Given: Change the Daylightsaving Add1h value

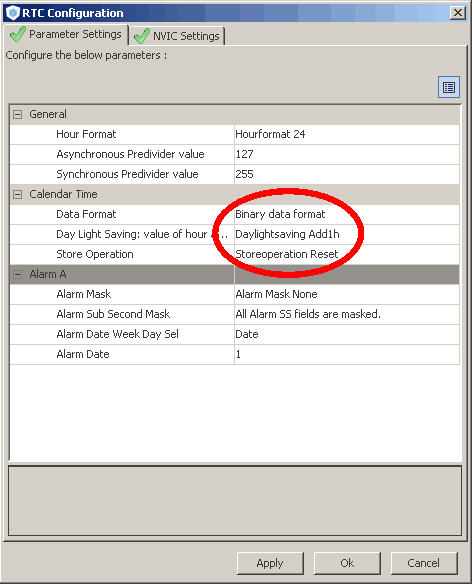Looking at the screenshot, I should pyautogui.click(x=346, y=234).
